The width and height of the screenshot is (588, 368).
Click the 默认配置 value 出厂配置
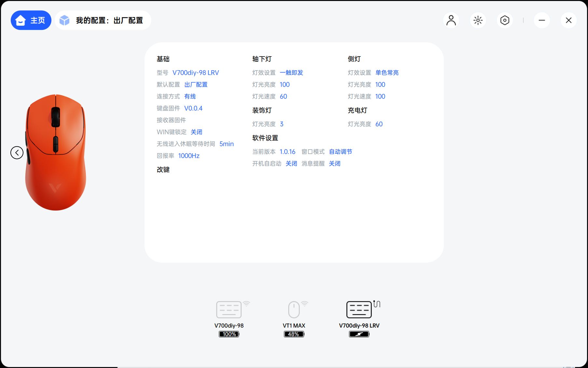pos(196,85)
